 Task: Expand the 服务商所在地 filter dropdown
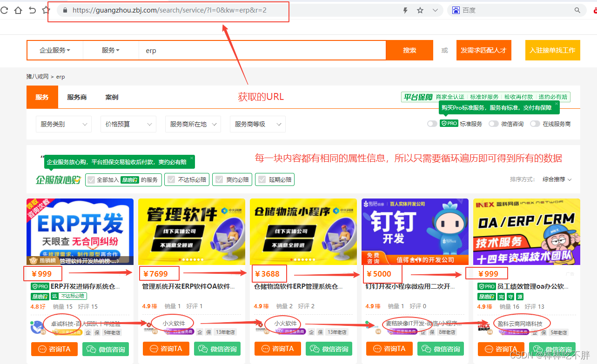point(193,124)
